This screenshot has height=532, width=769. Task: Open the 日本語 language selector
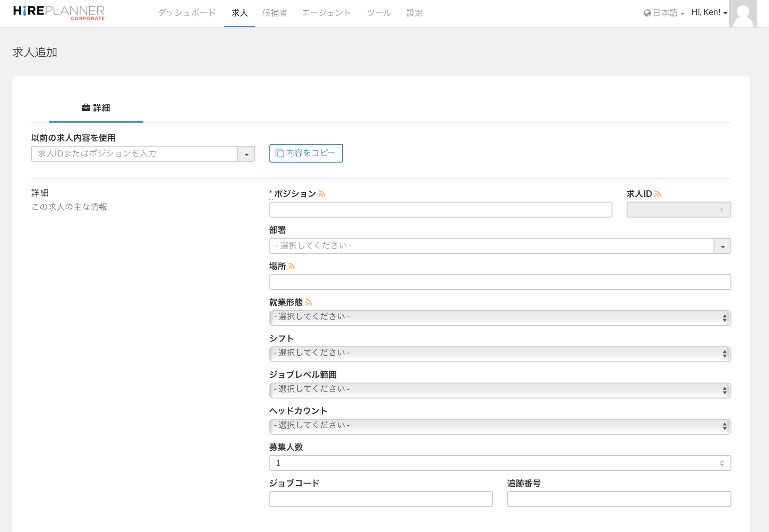pos(664,13)
